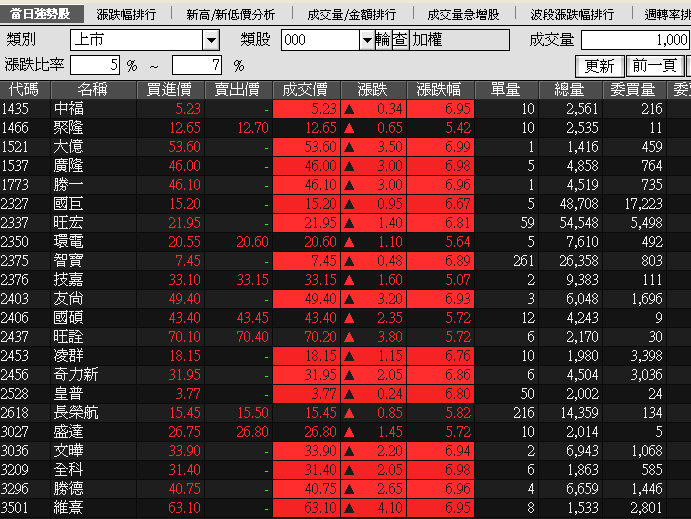Select stock row 2453 凌群
This screenshot has width=691, height=519.
[346, 356]
